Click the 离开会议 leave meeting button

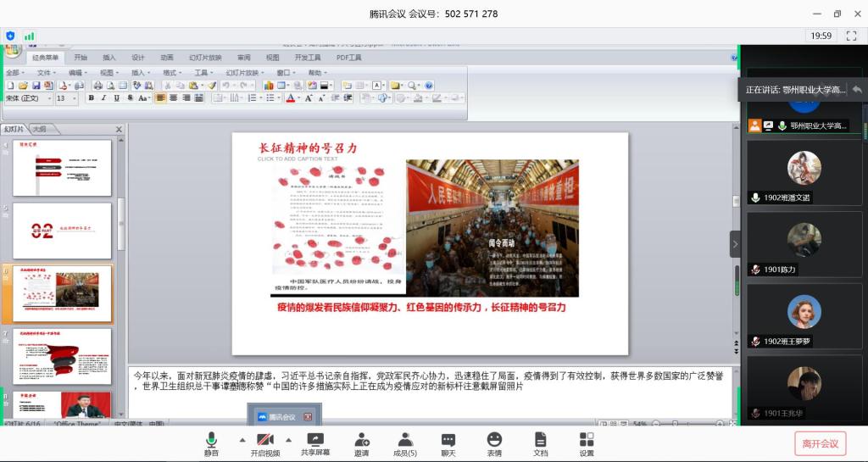point(820,443)
